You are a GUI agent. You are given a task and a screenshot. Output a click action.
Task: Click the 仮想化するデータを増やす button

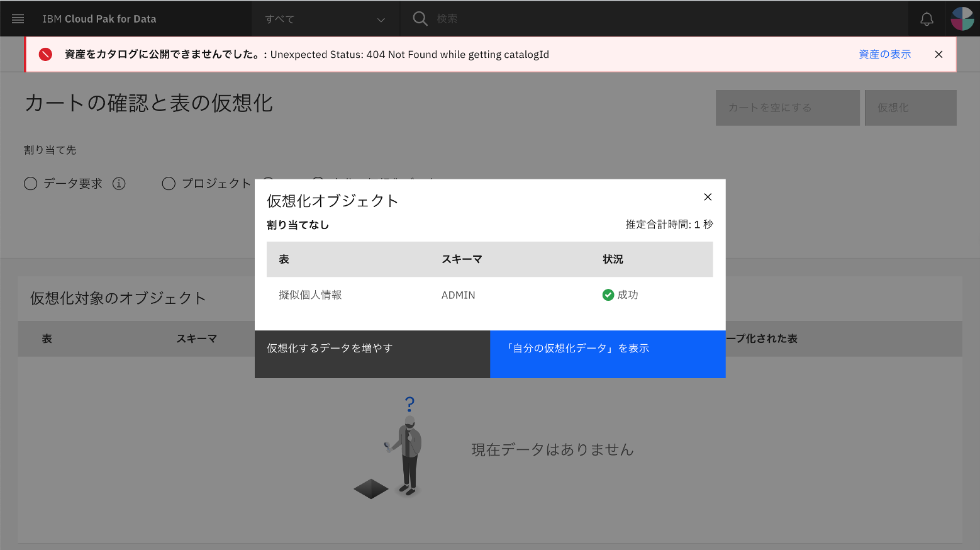tap(372, 354)
